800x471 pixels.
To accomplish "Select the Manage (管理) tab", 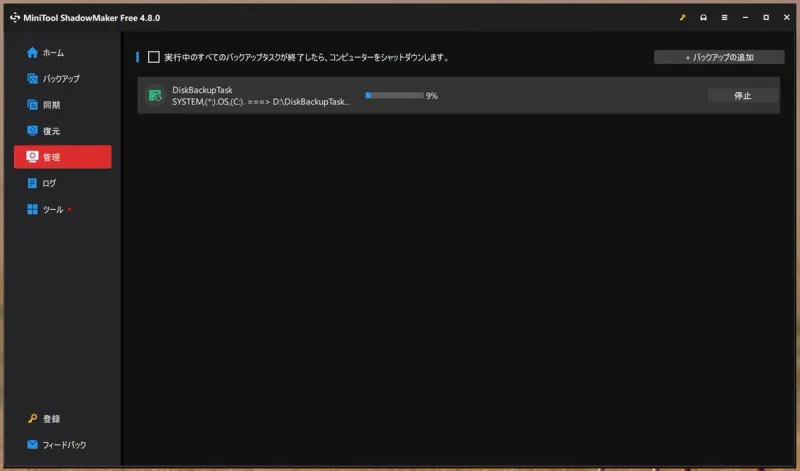I will (63, 157).
